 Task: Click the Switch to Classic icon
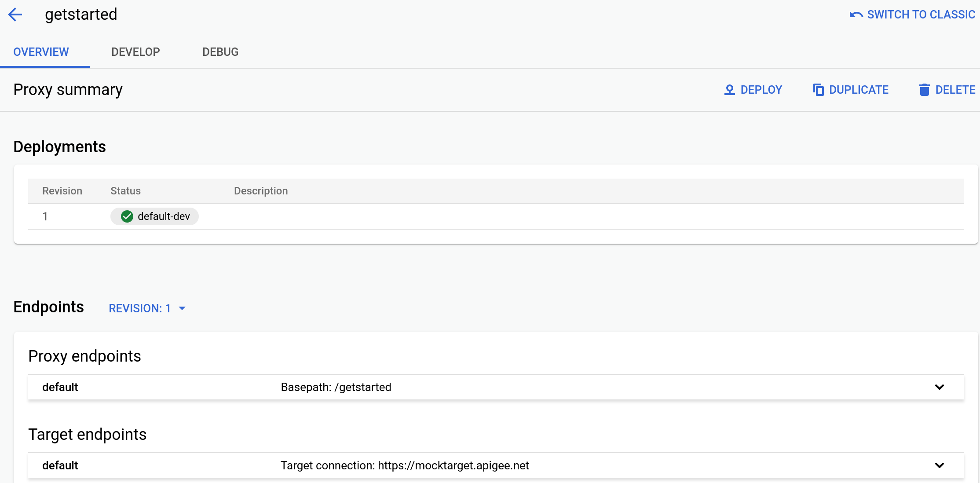click(856, 15)
